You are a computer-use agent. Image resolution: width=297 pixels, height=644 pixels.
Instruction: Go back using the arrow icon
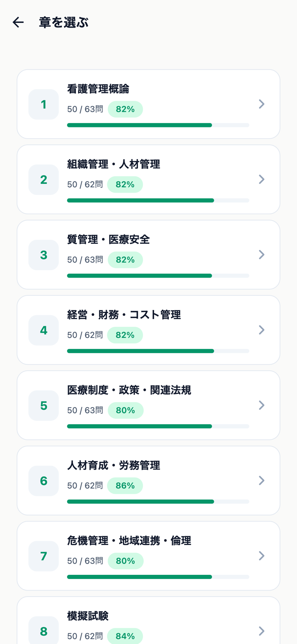pyautogui.click(x=18, y=22)
